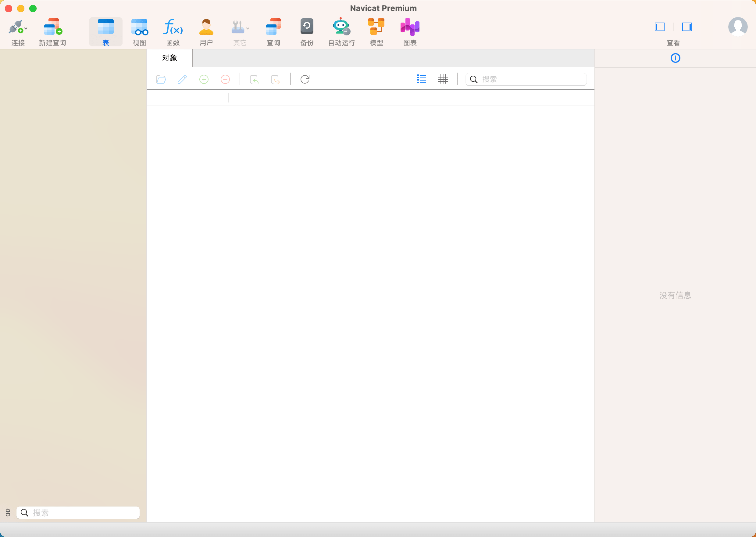Refresh the object list
The width and height of the screenshot is (756, 537).
pyautogui.click(x=305, y=79)
